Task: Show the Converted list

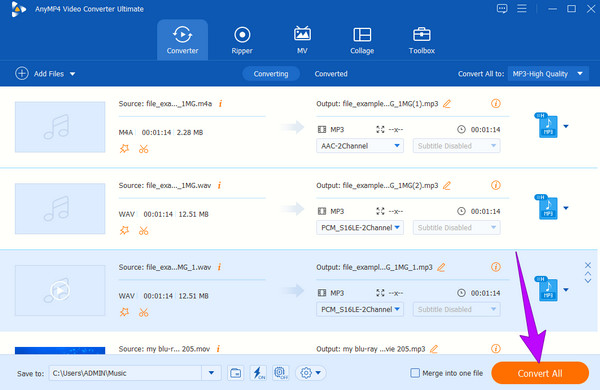Action: 331,74
